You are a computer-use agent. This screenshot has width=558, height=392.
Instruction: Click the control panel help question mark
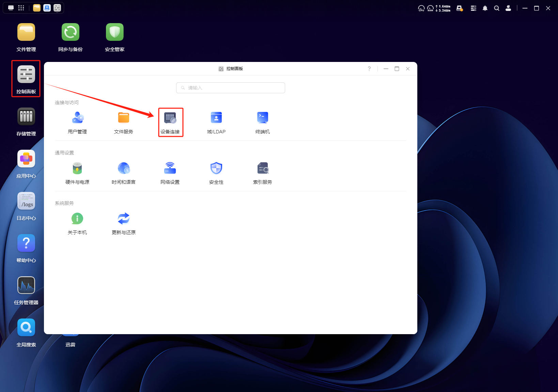point(369,69)
